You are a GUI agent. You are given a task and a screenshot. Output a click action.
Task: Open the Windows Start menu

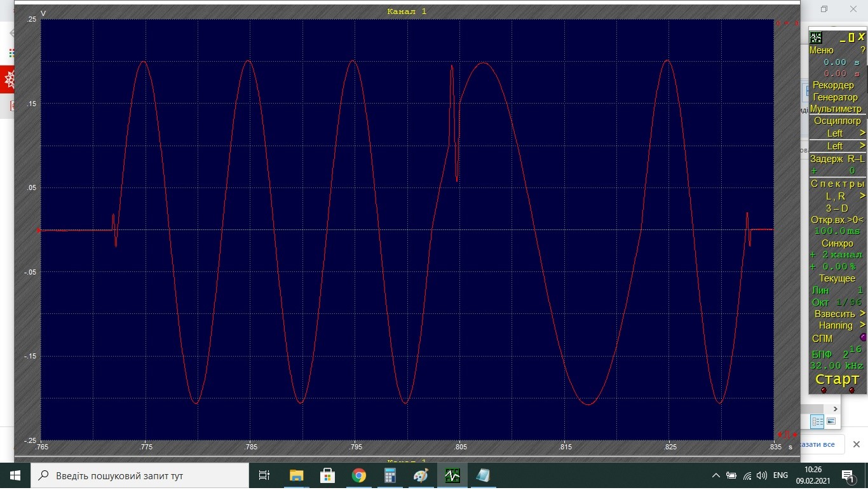(x=15, y=475)
